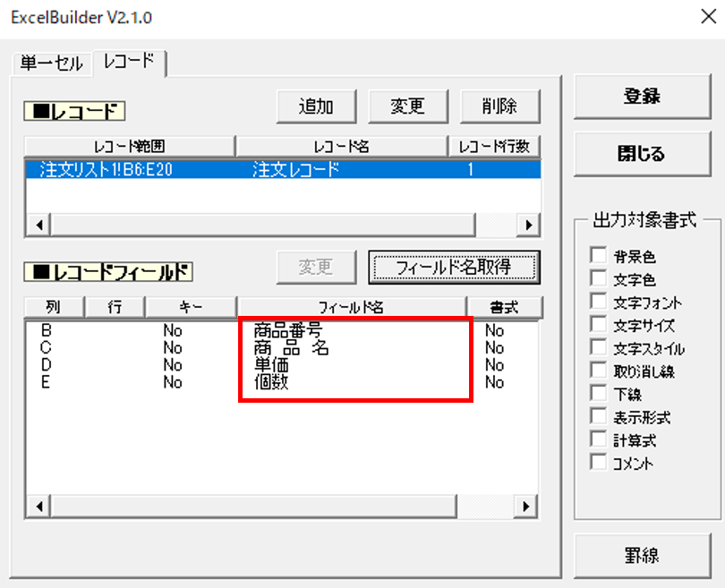Click the 変更 button beside the 削除 button
Image resolution: width=725 pixels, height=588 pixels.
click(408, 107)
